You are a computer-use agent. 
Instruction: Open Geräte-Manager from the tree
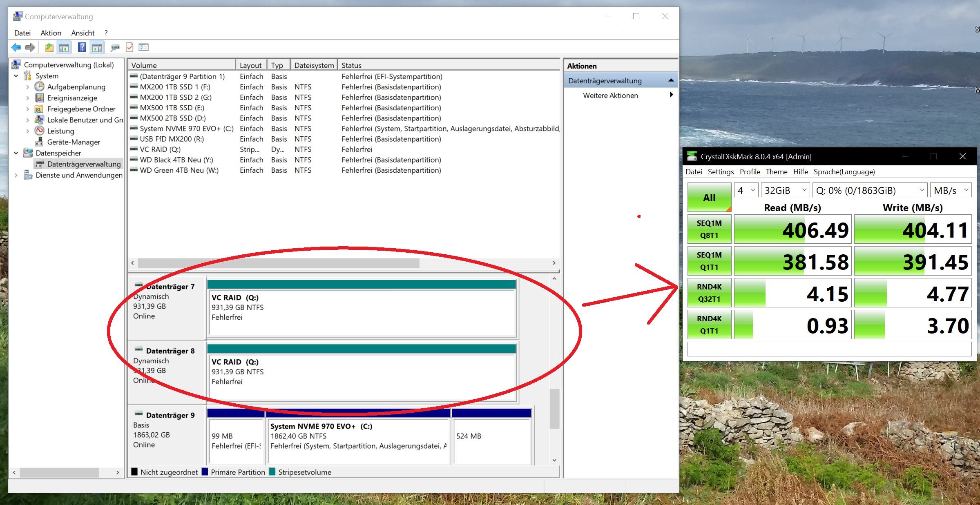[x=74, y=142]
